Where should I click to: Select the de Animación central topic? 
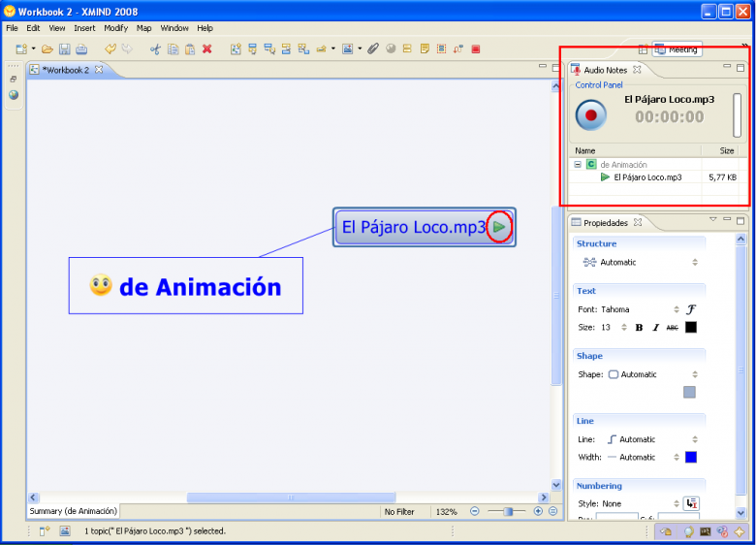186,285
